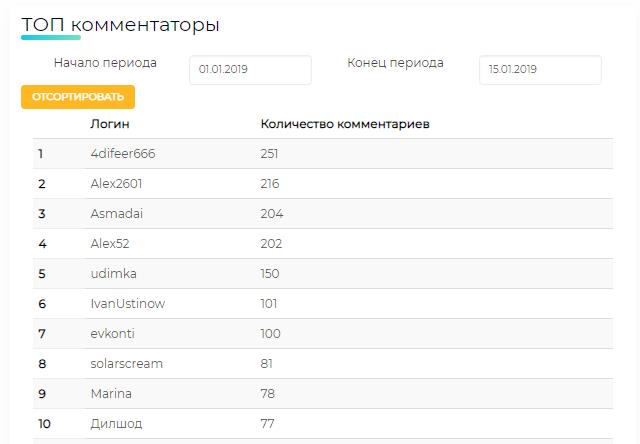The image size is (640, 444).
Task: Click comment count 150 for udimka
Action: click(270, 273)
